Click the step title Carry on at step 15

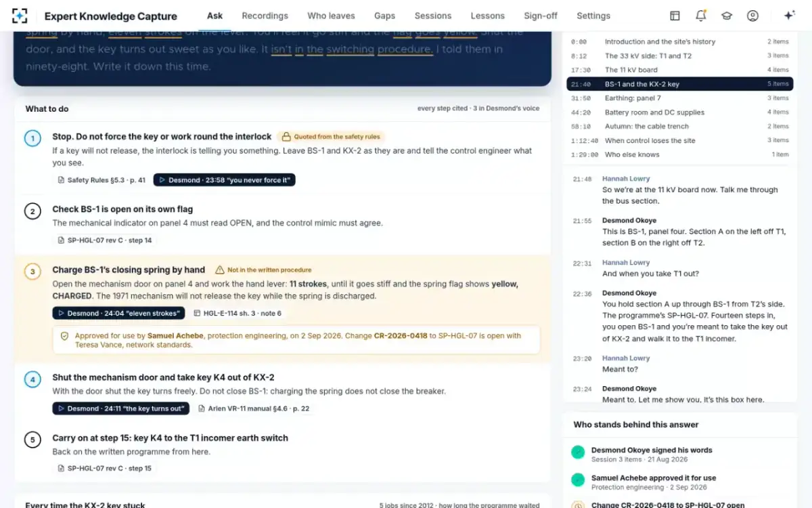click(x=170, y=438)
